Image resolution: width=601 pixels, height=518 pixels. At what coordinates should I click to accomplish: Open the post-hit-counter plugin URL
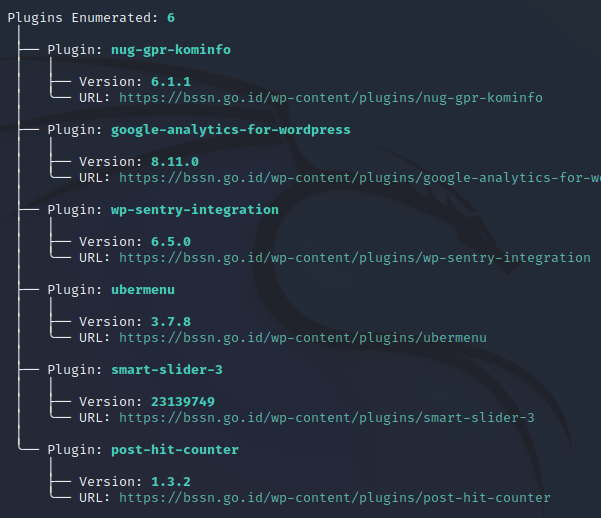point(335,498)
